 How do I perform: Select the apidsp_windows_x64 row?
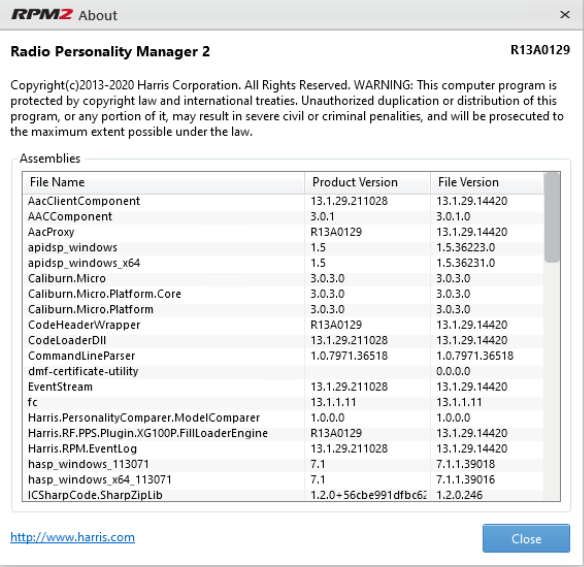283,263
